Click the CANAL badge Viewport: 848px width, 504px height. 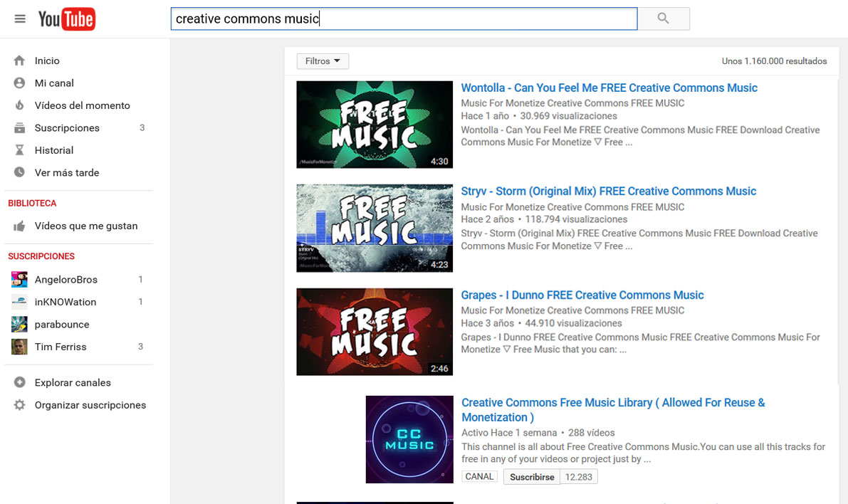point(479,476)
